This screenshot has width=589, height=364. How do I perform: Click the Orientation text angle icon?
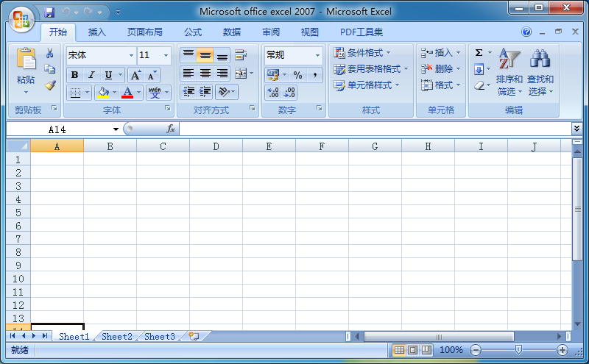pyautogui.click(x=225, y=92)
